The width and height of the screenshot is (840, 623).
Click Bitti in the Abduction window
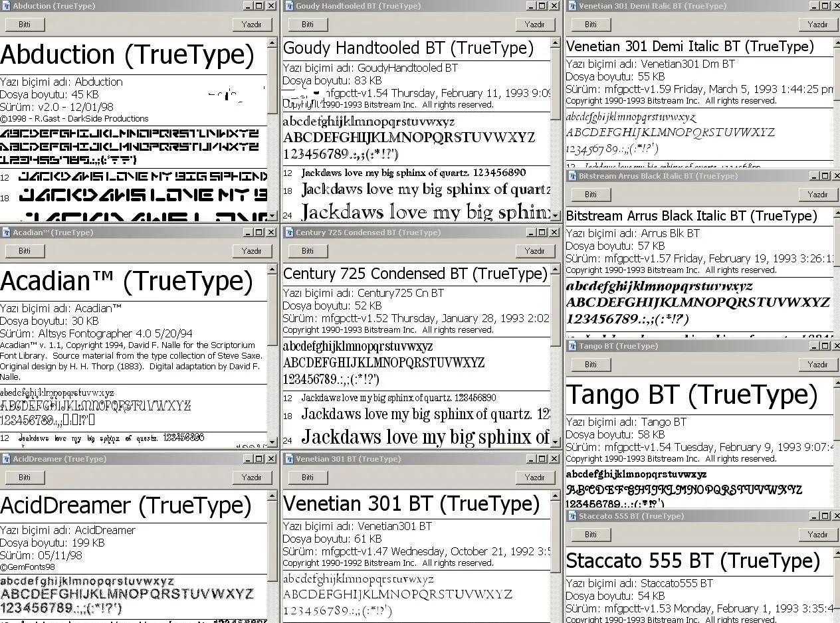25,25
